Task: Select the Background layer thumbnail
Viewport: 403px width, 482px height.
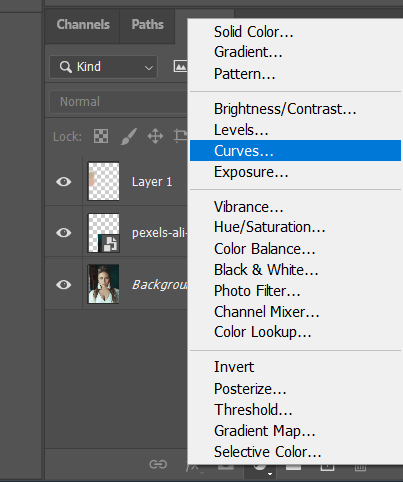Action: click(x=103, y=284)
